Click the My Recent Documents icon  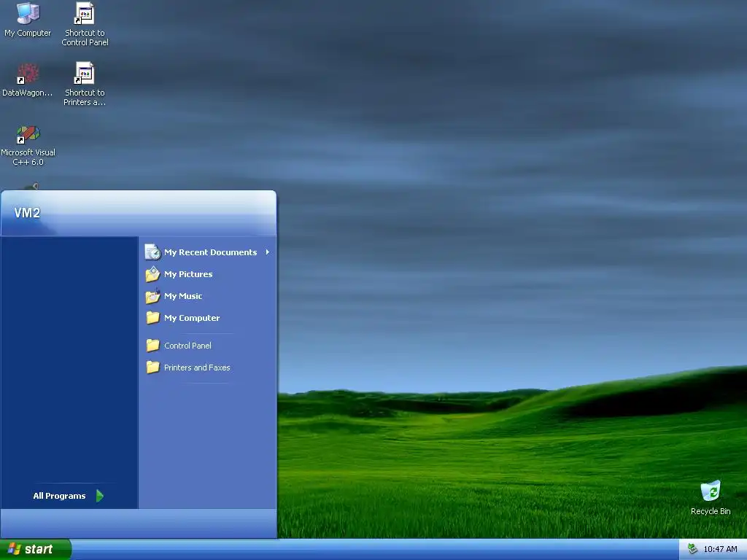coord(152,252)
